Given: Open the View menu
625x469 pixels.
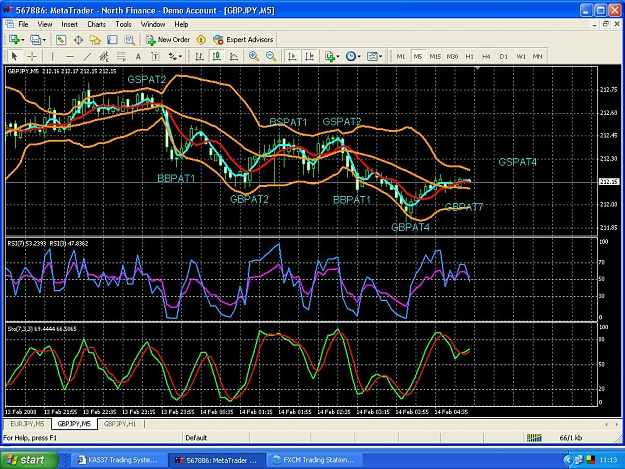Looking at the screenshot, I should pos(45,24).
